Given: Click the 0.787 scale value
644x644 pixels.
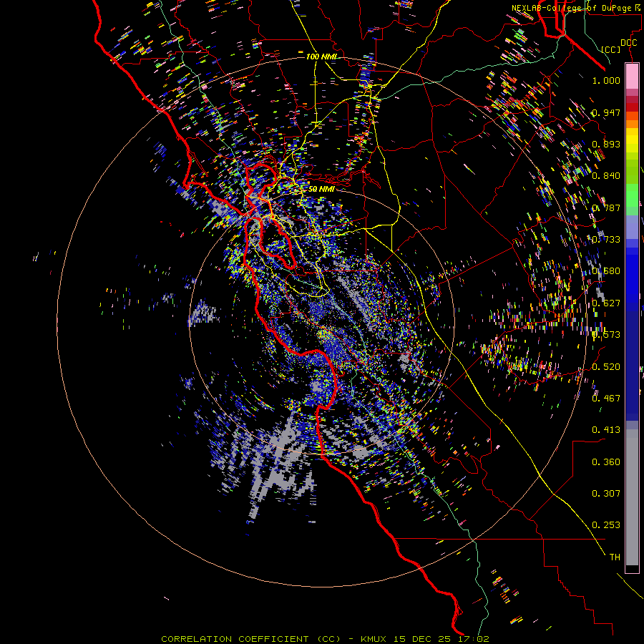Looking at the screenshot, I should [606, 208].
